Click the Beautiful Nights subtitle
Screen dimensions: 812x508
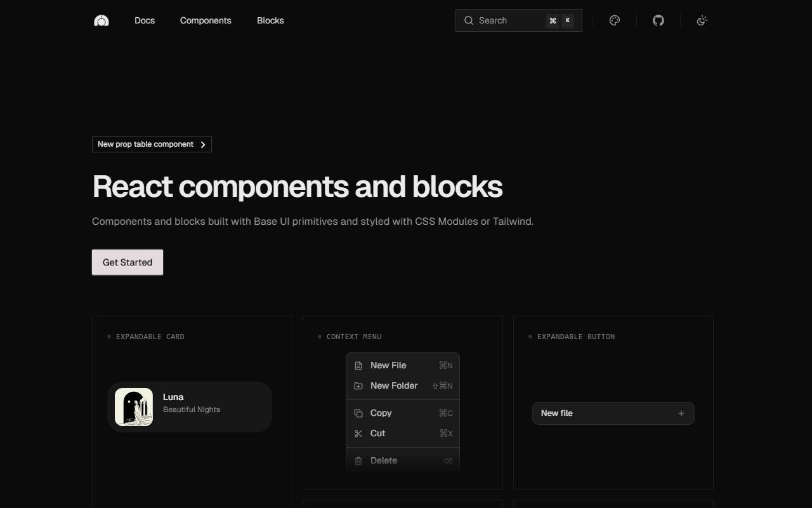coord(192,410)
